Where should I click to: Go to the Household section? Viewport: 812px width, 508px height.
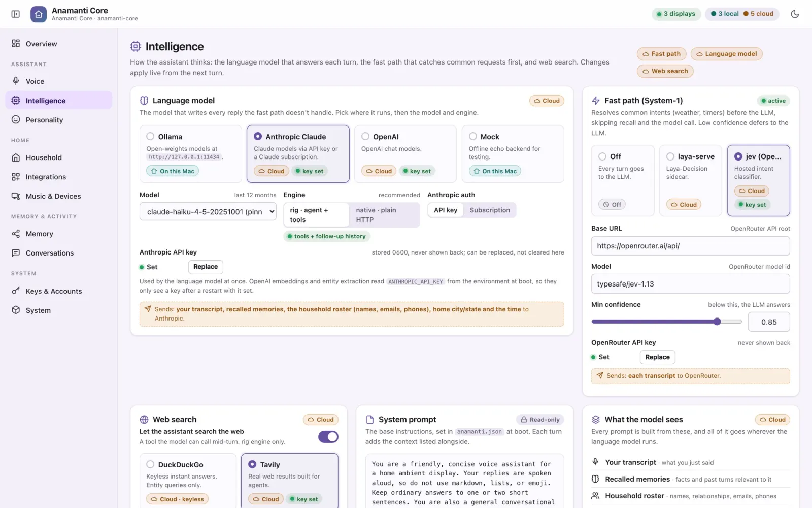click(59, 157)
